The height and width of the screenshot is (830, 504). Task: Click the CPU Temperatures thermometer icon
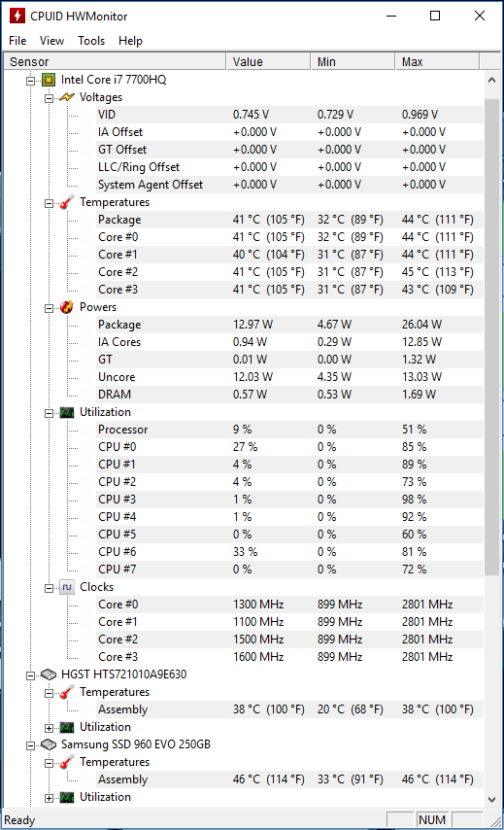[x=67, y=202]
